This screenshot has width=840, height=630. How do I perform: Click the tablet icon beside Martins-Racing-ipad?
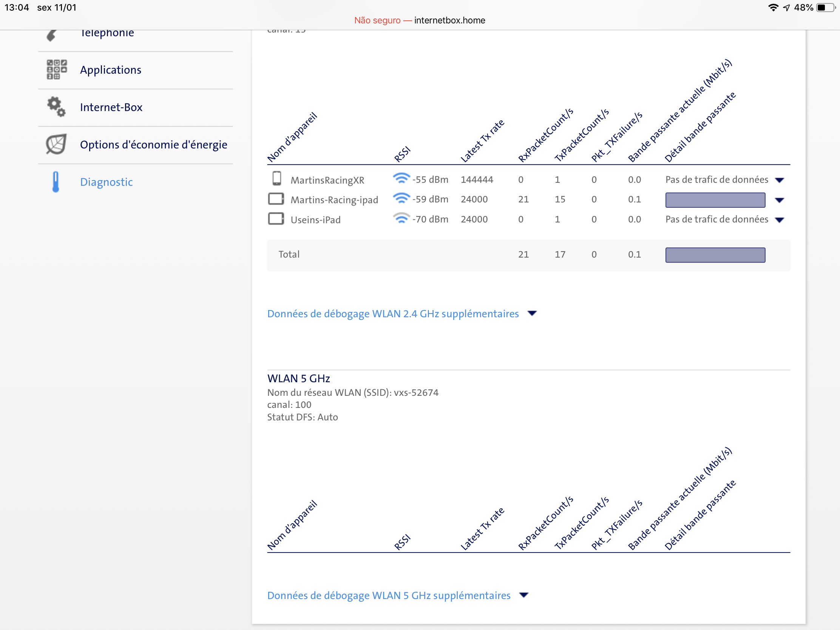276,199
